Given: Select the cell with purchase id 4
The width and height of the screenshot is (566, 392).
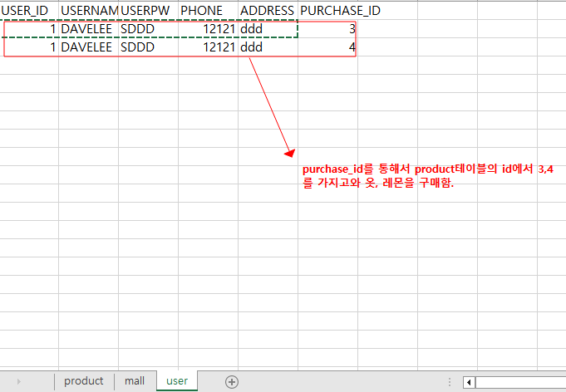Looking at the screenshot, I should point(327,47).
